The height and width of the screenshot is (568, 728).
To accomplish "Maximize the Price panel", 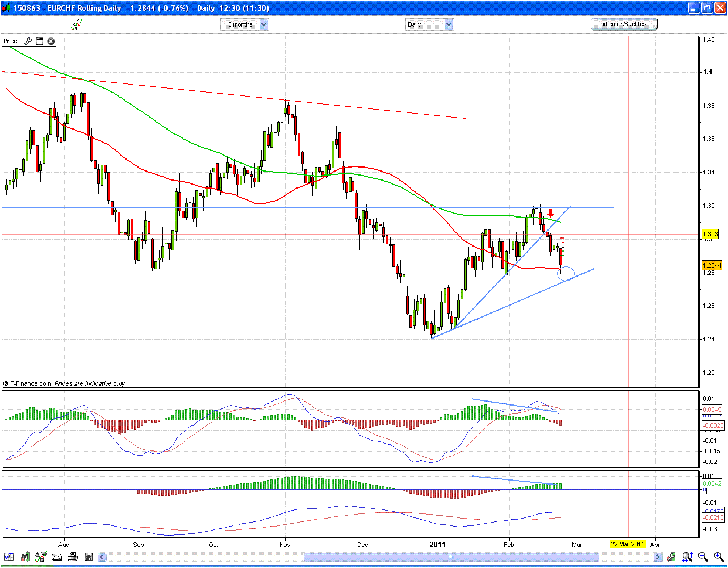I will (x=40, y=41).
